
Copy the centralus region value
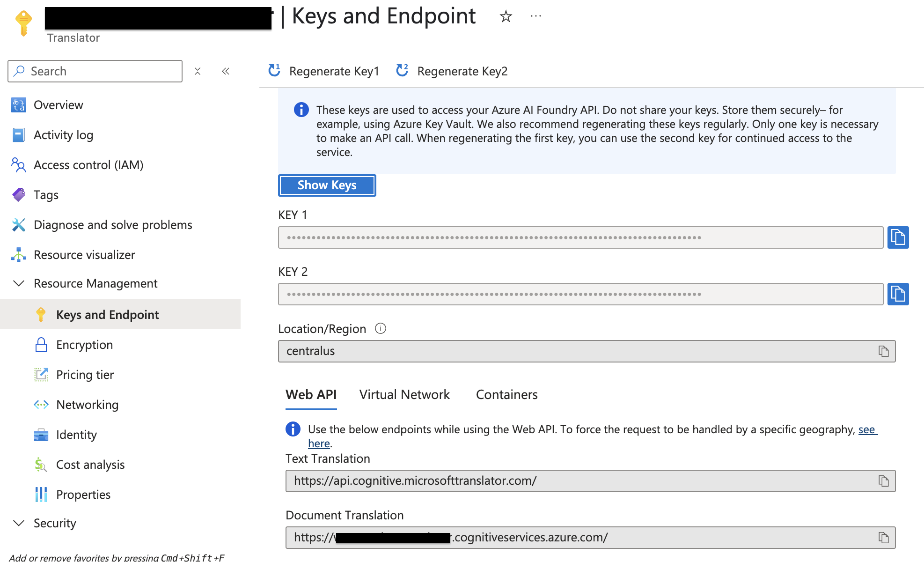(883, 351)
